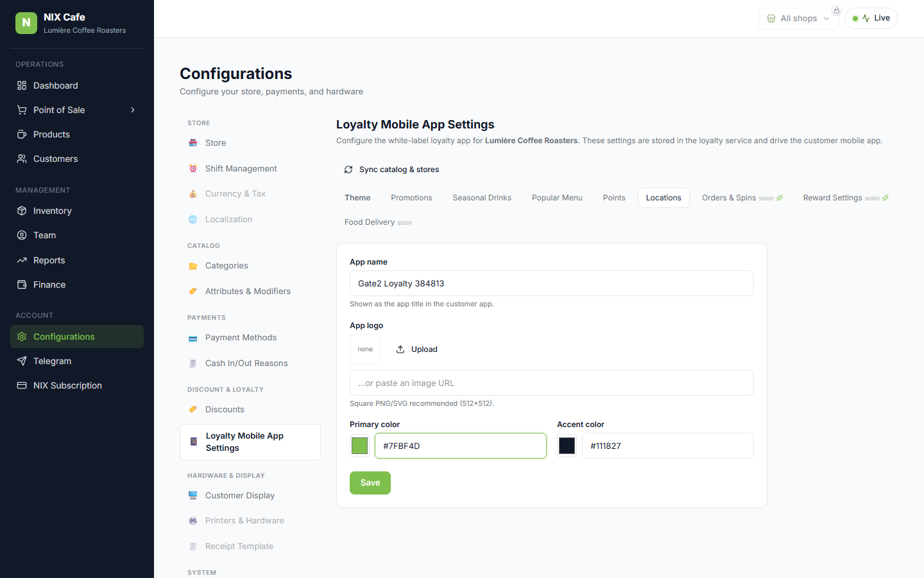Viewport: 924px width, 578px height.
Task: Click the green Save button
Action: point(370,483)
